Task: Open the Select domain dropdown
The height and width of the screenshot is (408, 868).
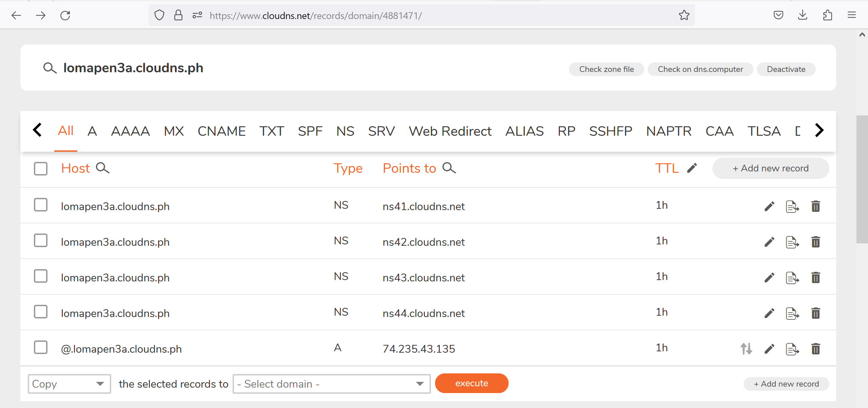Action: [x=331, y=384]
